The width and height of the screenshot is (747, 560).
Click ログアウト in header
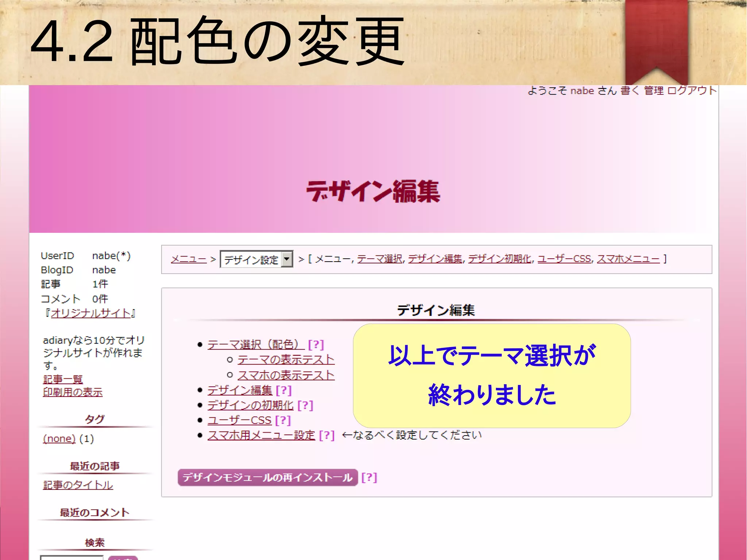(x=692, y=90)
